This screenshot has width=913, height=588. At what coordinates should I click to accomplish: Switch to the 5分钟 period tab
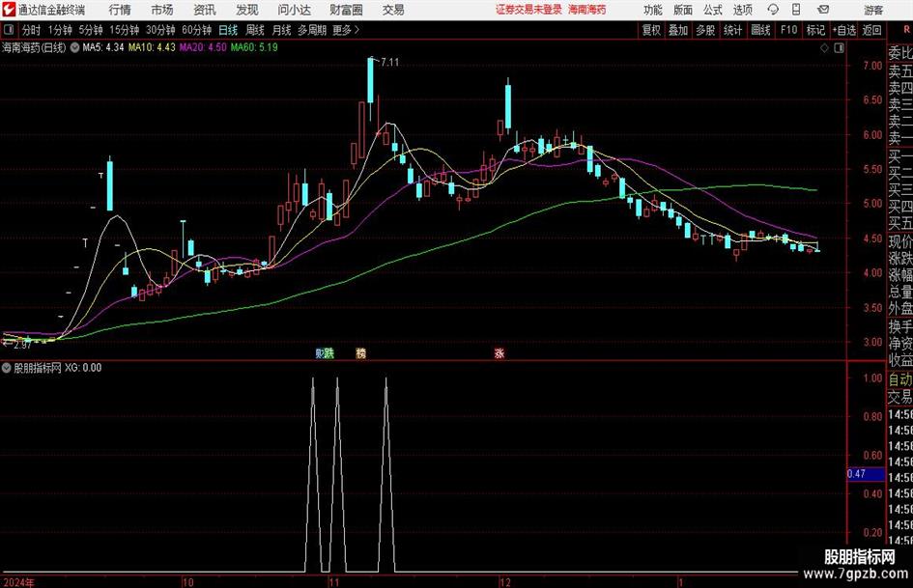click(91, 30)
